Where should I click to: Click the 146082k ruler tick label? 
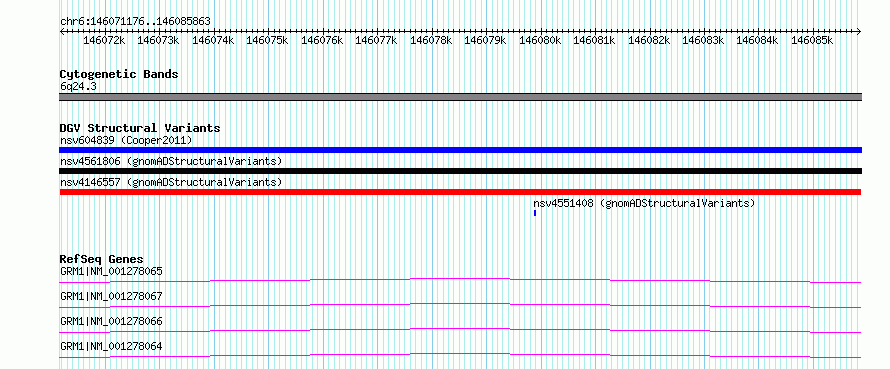click(649, 40)
